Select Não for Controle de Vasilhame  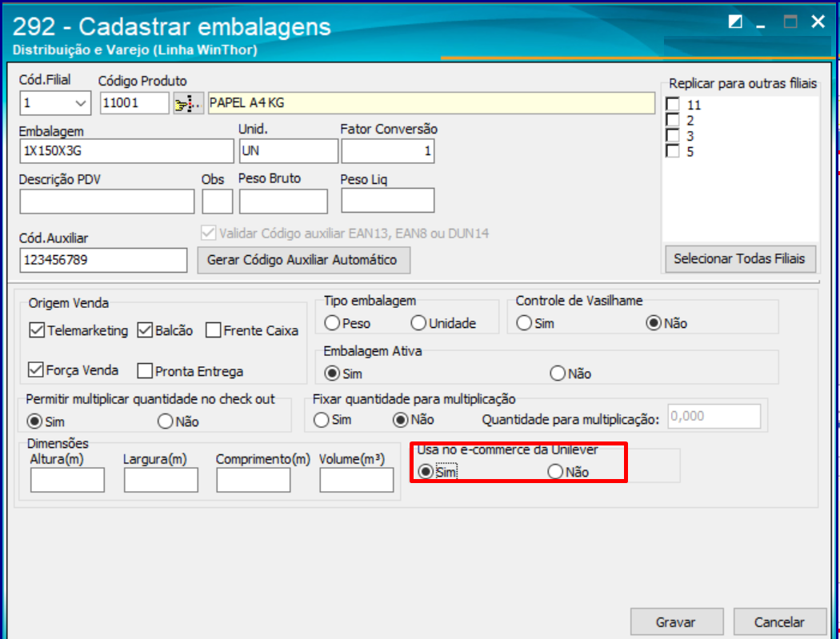654,323
